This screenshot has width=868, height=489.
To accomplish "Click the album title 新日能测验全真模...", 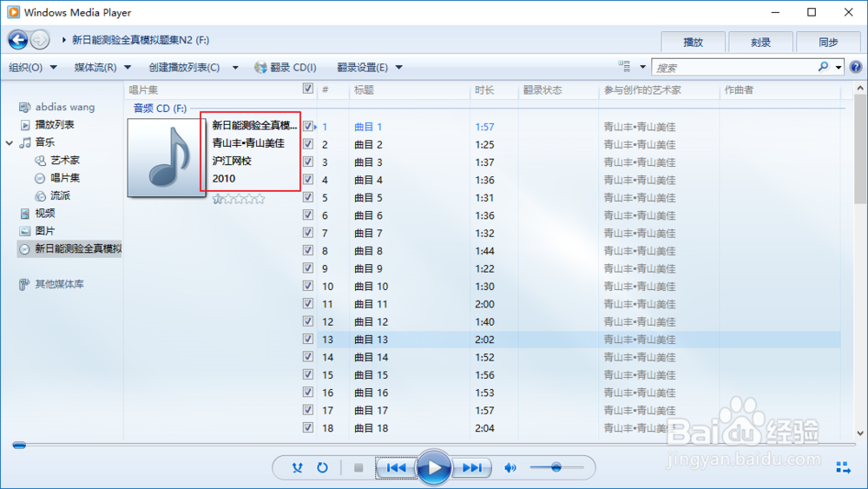I will (255, 126).
